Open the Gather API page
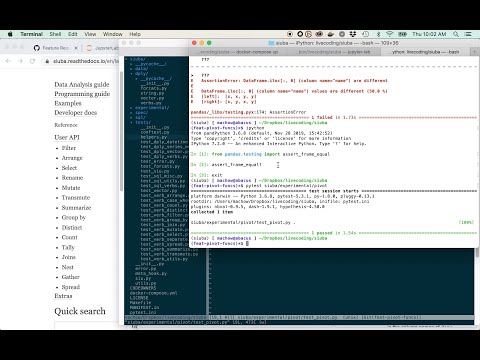 pyautogui.click(x=71, y=277)
